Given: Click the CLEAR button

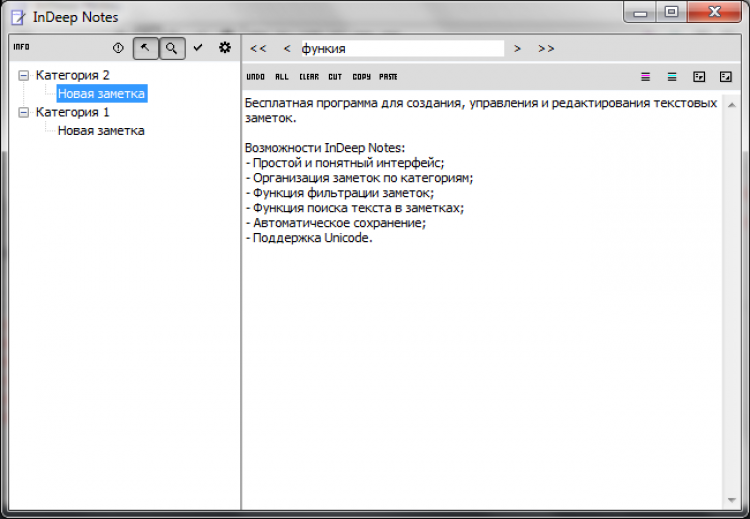Looking at the screenshot, I should pyautogui.click(x=309, y=77).
